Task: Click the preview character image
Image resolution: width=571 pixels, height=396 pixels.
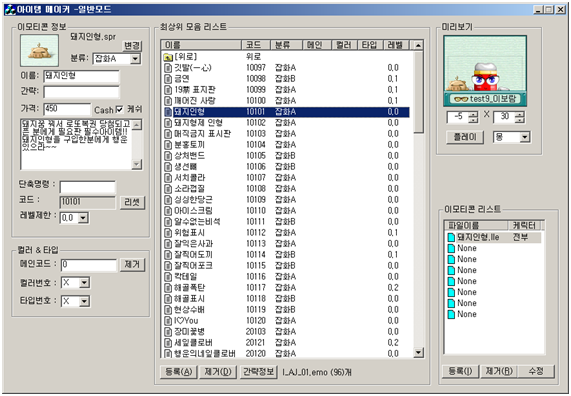Action: click(x=485, y=71)
